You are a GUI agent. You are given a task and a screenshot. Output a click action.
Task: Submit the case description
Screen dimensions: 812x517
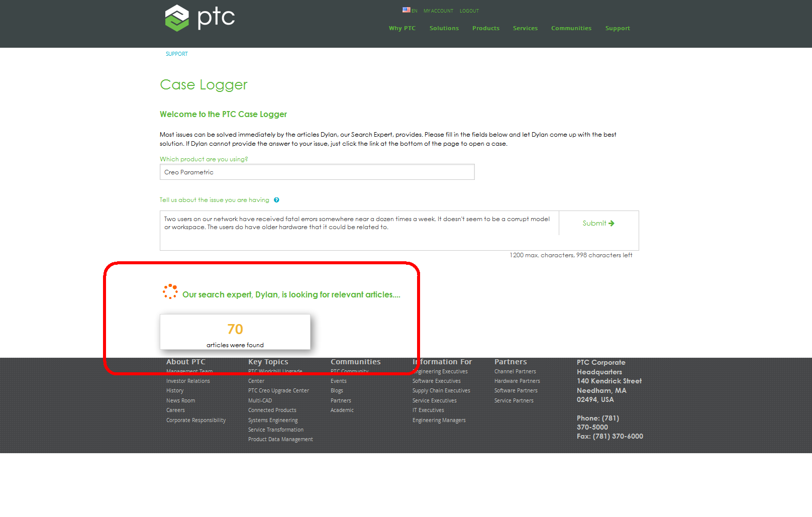click(598, 223)
